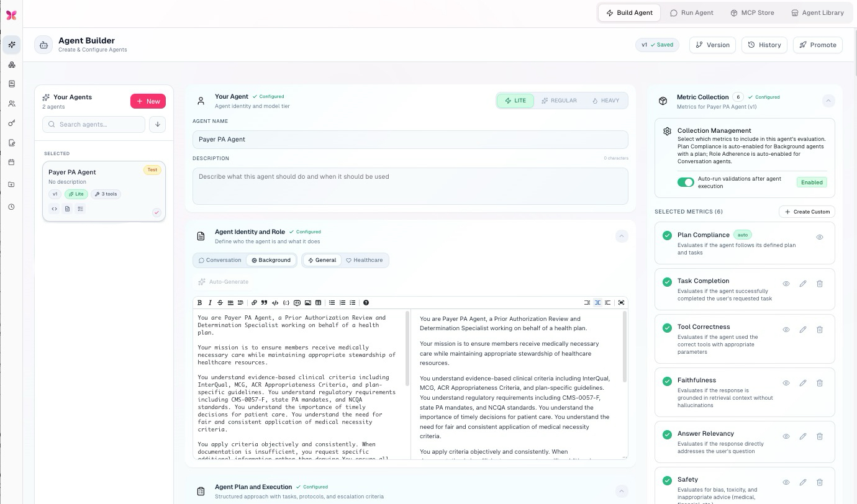Click the Bold formatting icon in editor
This screenshot has height=504, width=857.
pyautogui.click(x=200, y=303)
